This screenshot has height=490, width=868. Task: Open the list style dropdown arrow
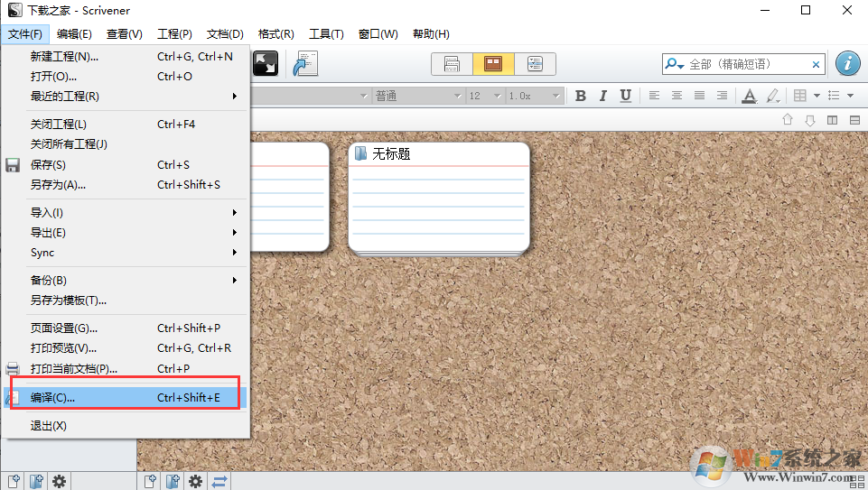(x=850, y=96)
